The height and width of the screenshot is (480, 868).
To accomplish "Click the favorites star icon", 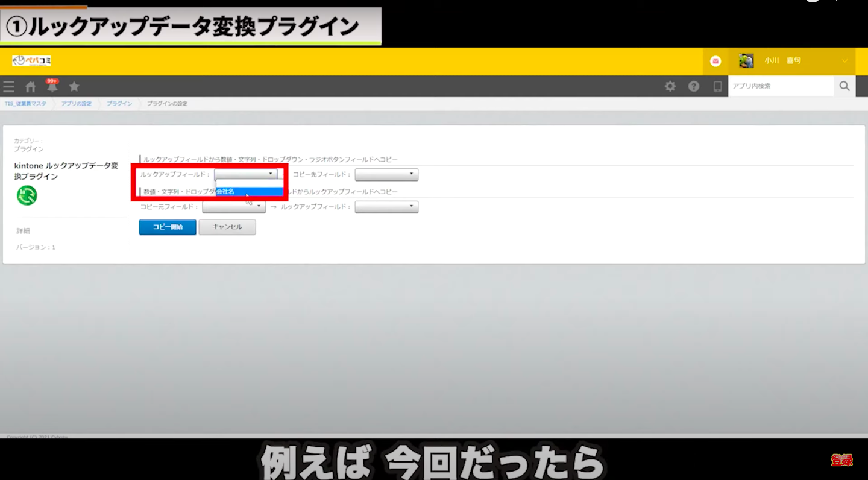I will (74, 86).
